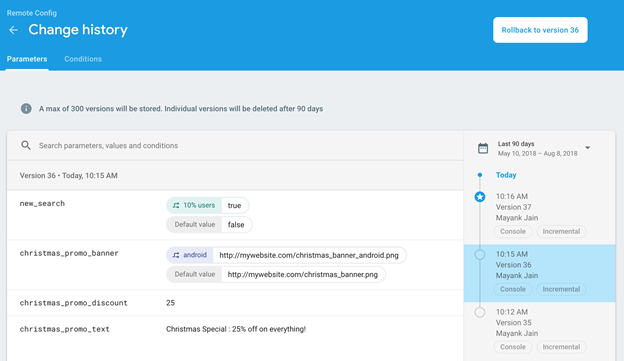Click the Today timeline dot

[480, 175]
